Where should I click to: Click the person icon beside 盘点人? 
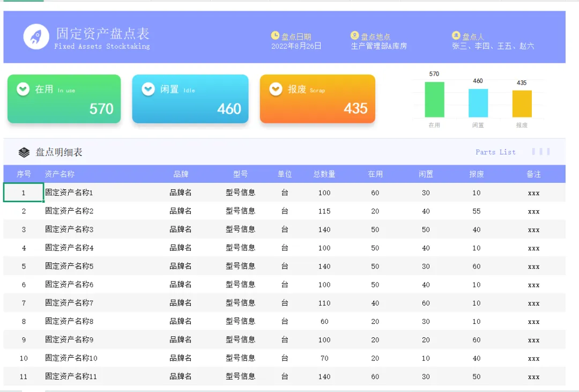tap(456, 35)
